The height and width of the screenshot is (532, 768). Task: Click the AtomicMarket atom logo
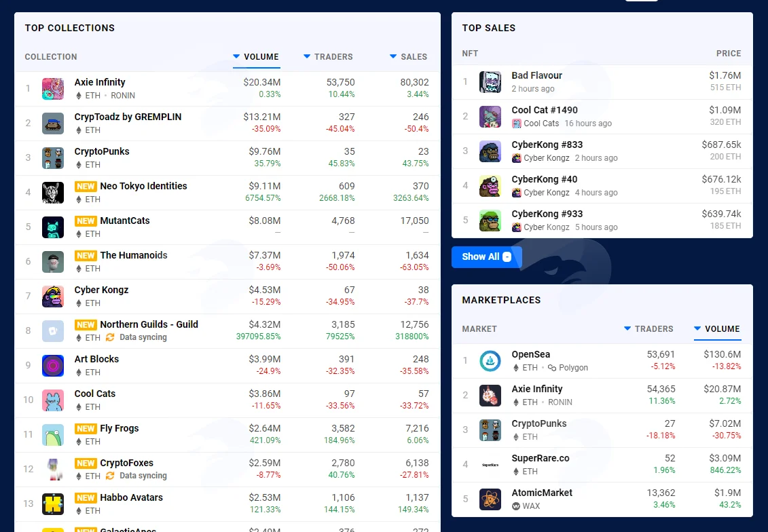click(x=490, y=499)
